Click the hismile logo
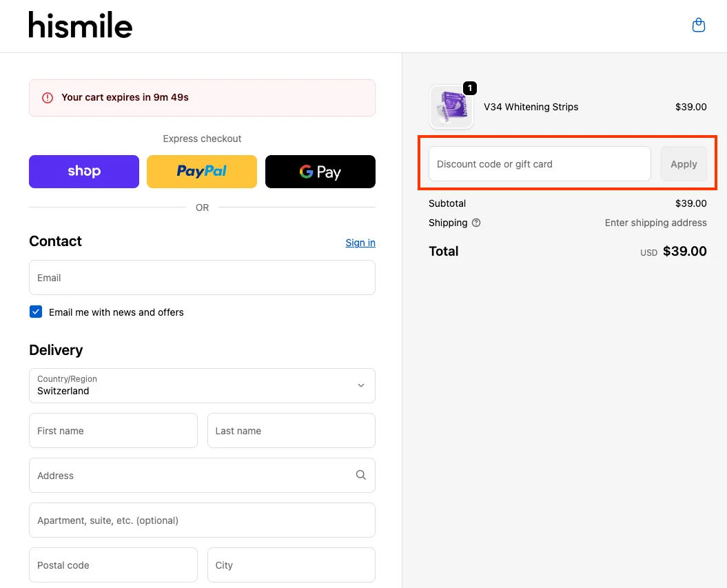Image resolution: width=727 pixels, height=588 pixels. pyautogui.click(x=80, y=25)
